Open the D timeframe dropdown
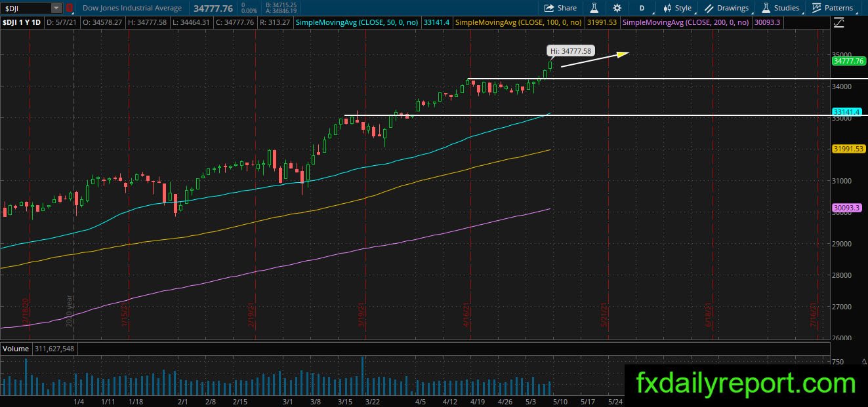The image size is (868, 407). pos(642,8)
